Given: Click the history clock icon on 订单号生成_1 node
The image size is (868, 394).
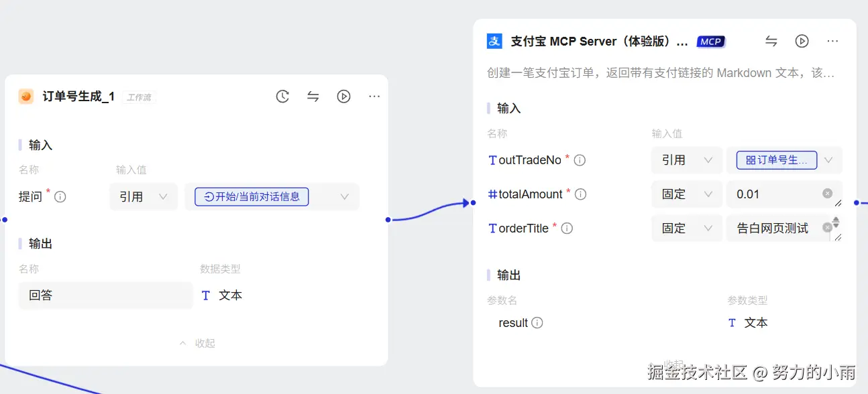Looking at the screenshot, I should coord(282,96).
